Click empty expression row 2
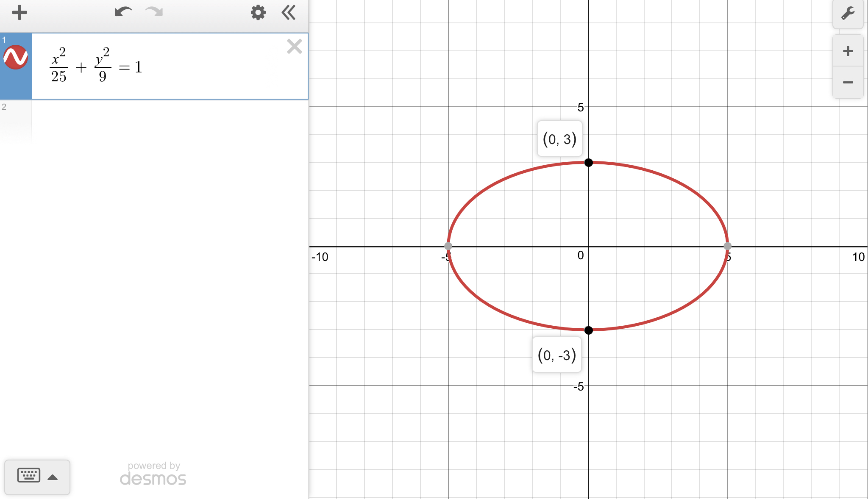Viewport: 868px width, 499px height. [x=170, y=121]
